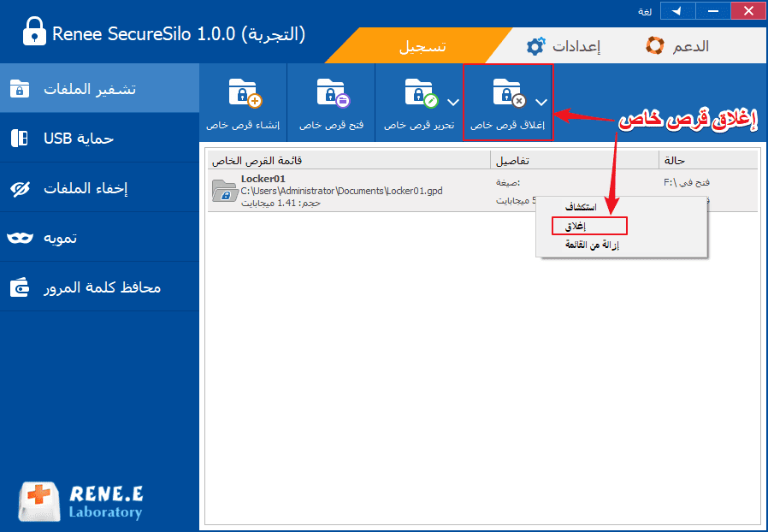Open the إنشاء قرص خاص (create locker) tool
Screen dimensions: 768x532
243,103
